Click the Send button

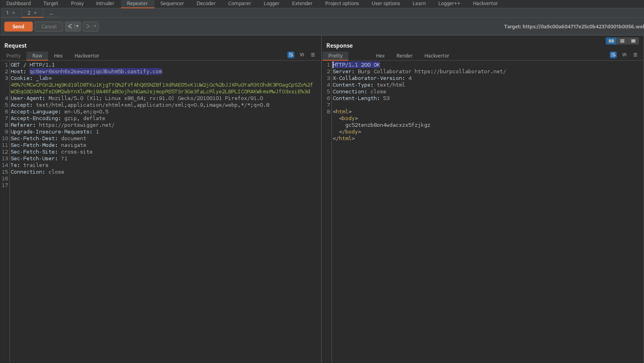[x=19, y=26]
